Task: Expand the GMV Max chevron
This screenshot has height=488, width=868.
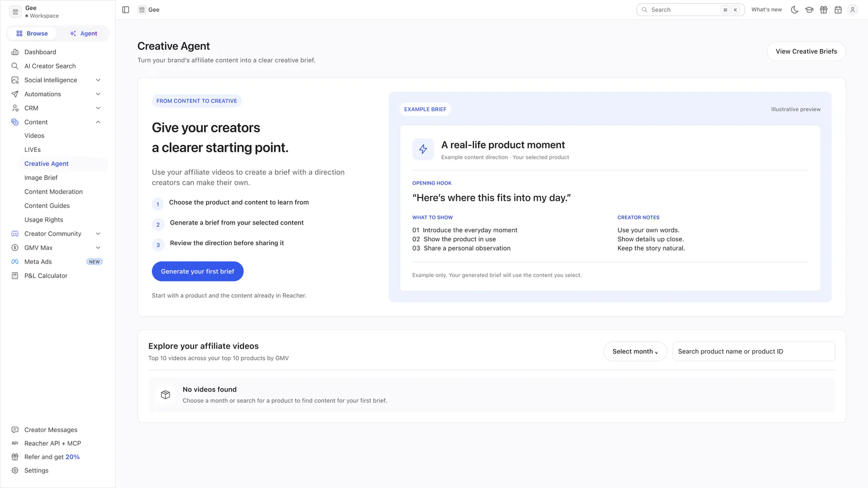Action: pyautogui.click(x=98, y=248)
